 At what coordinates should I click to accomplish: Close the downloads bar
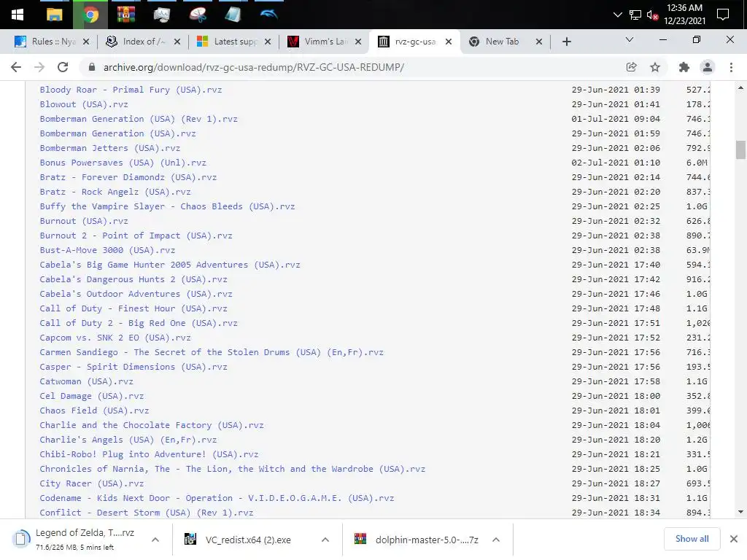734,539
